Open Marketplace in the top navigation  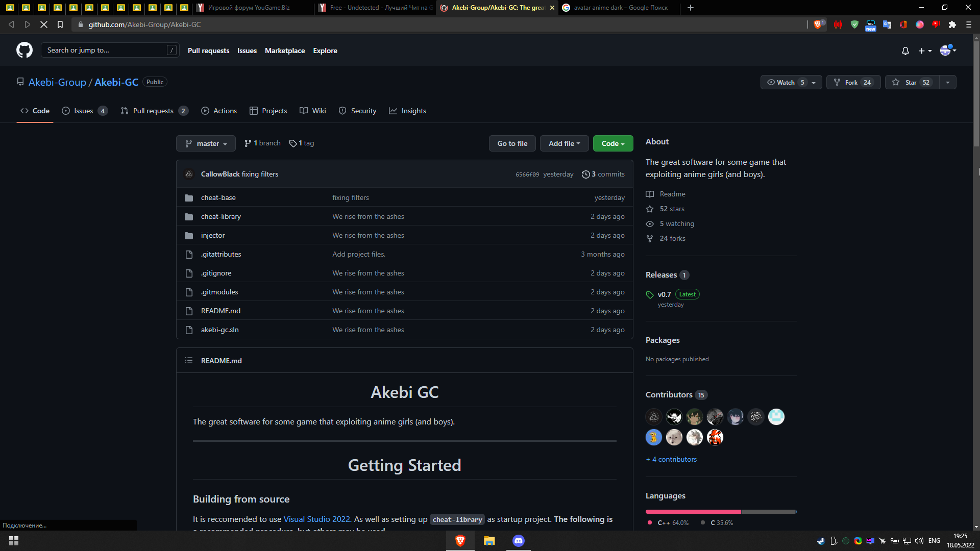285,51
